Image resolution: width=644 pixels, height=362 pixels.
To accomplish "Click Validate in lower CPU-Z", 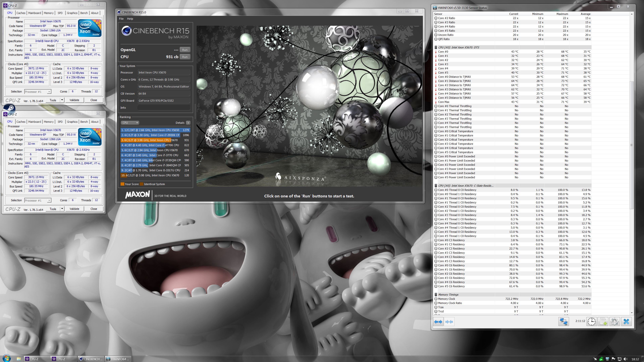I will point(74,209).
